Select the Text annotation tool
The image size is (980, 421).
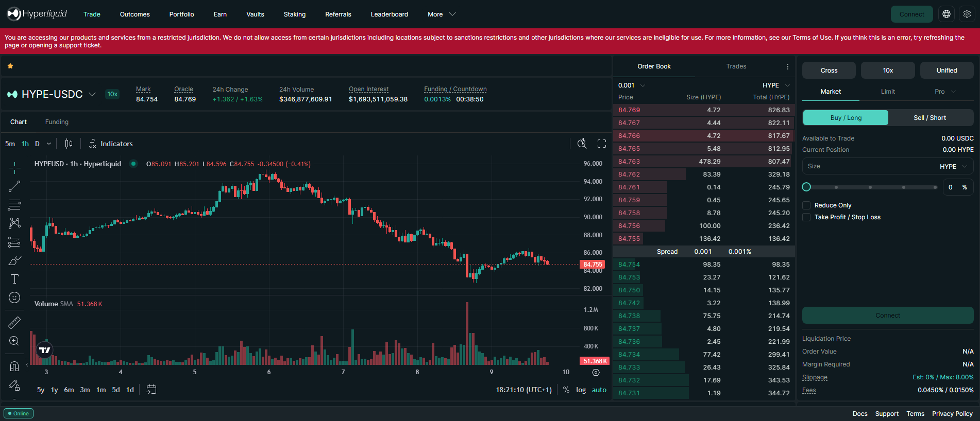point(14,279)
